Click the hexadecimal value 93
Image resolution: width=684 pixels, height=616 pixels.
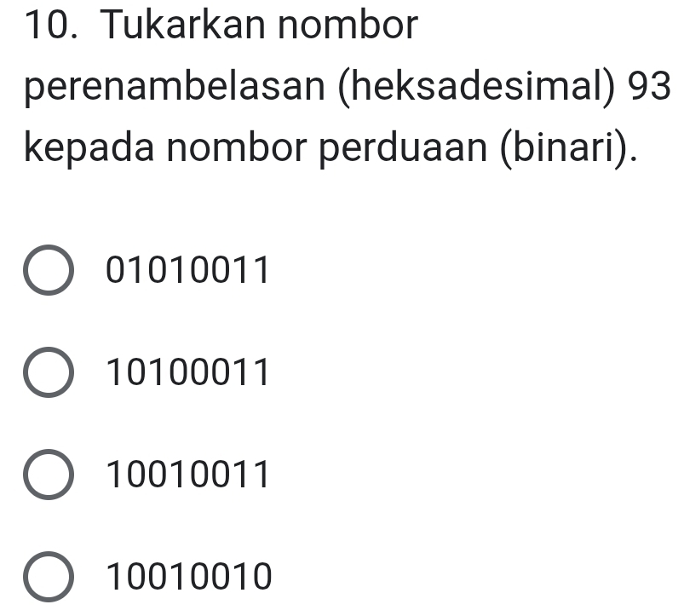649,86
